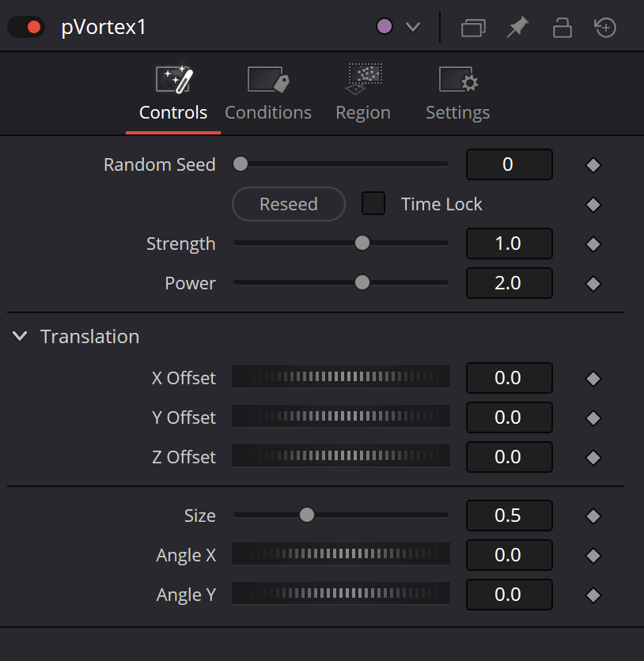The image size is (644, 661).
Task: Add keyframe for Size
Action: 593,516
